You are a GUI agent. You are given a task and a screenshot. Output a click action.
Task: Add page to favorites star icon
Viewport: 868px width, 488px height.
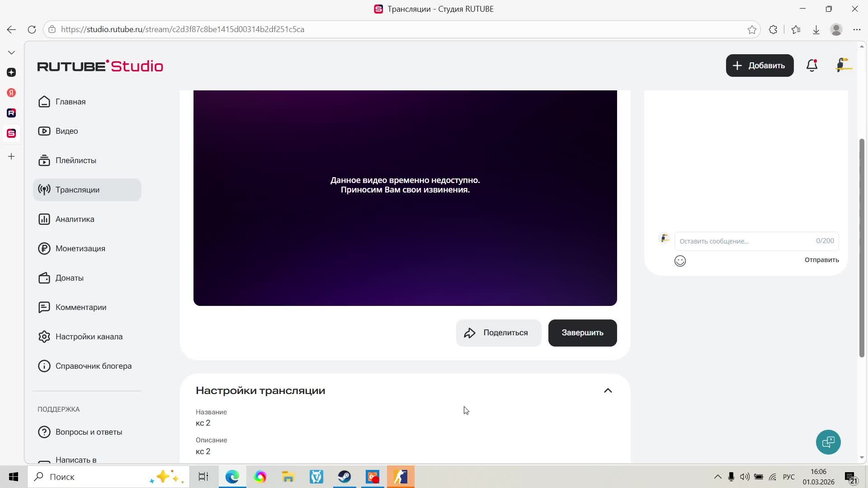point(752,29)
